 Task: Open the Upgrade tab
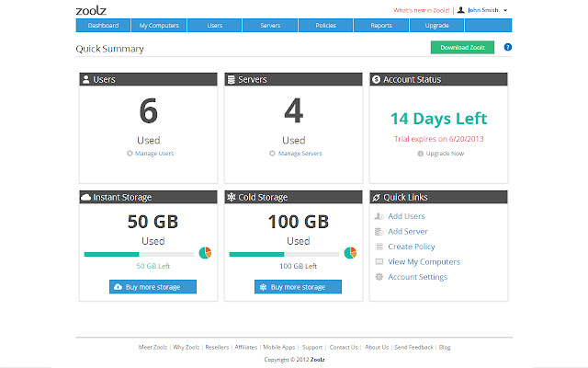[437, 26]
